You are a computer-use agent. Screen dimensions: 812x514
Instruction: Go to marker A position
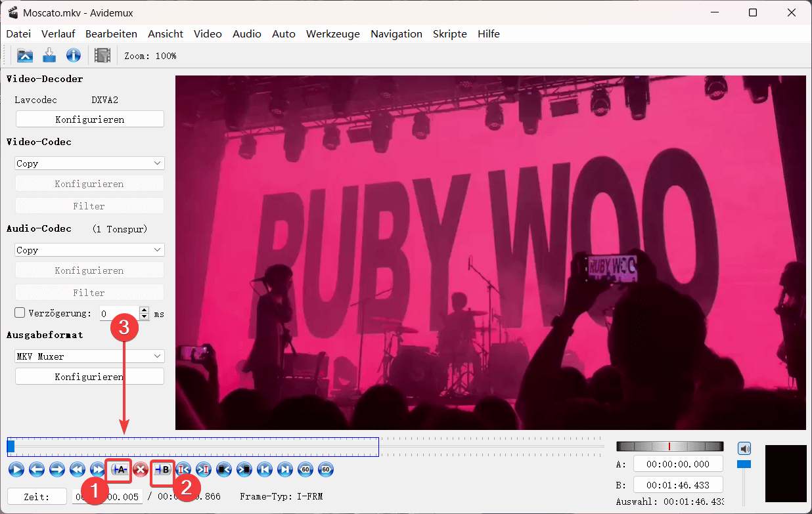[x=183, y=469]
